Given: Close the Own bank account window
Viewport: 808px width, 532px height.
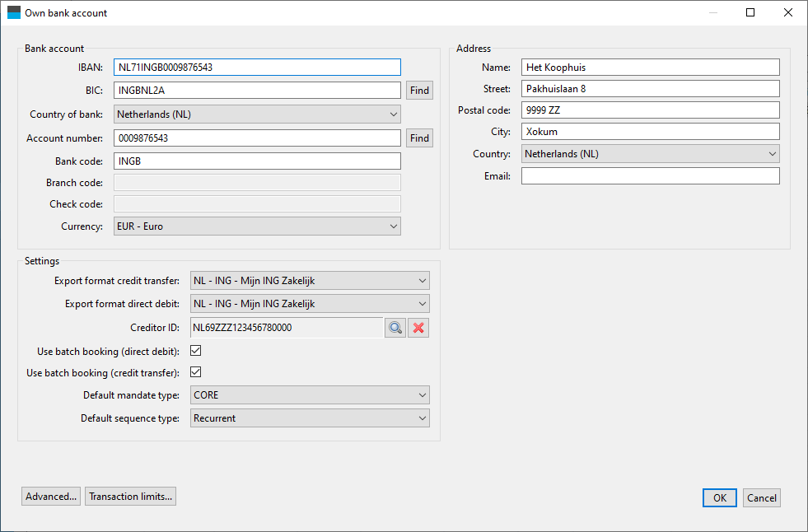Looking at the screenshot, I should pos(788,12).
